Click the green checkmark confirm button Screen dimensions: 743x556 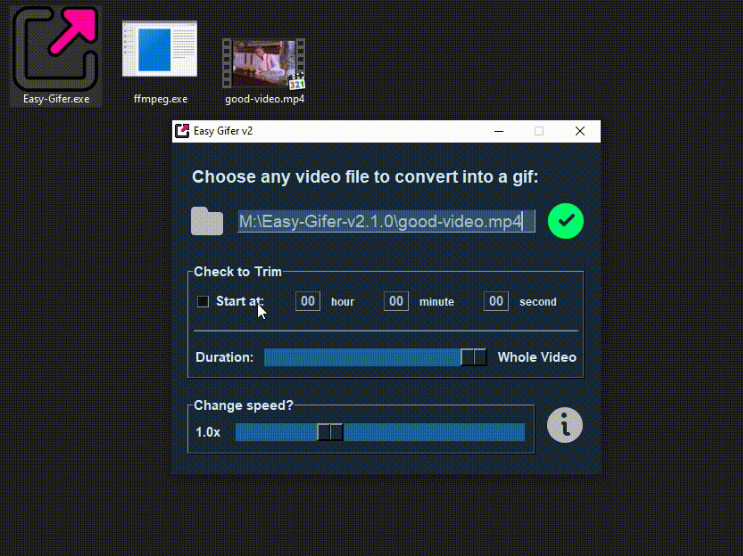click(566, 221)
